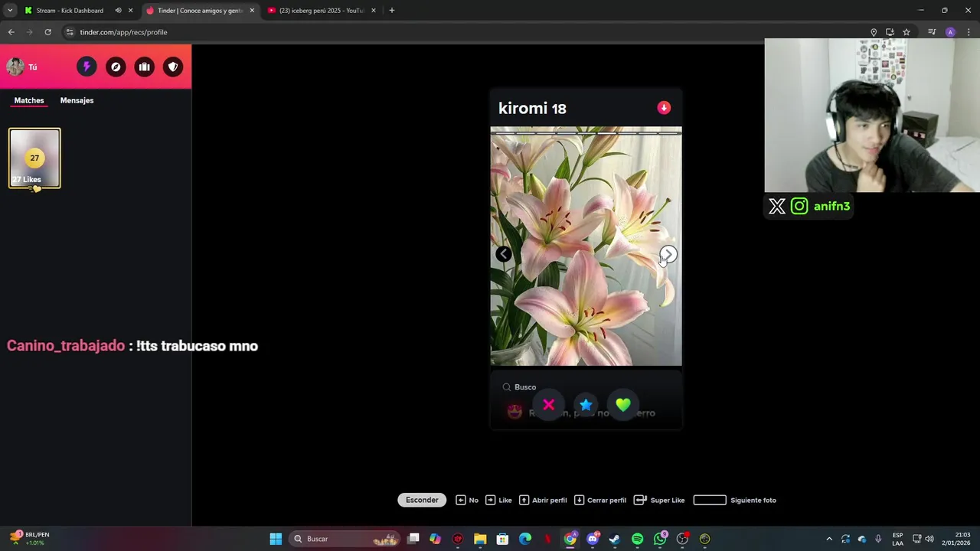Close kiromi's profile with the red down arrow

pyautogui.click(x=664, y=108)
